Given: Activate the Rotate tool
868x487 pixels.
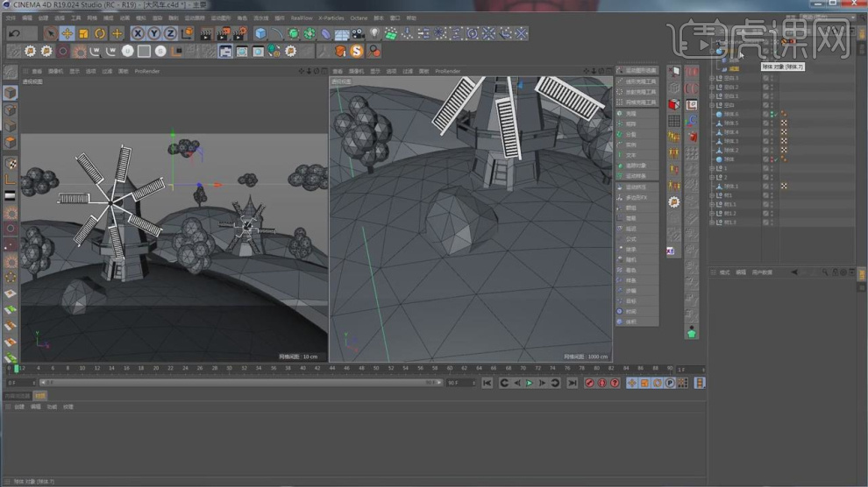Looking at the screenshot, I should tap(100, 33).
